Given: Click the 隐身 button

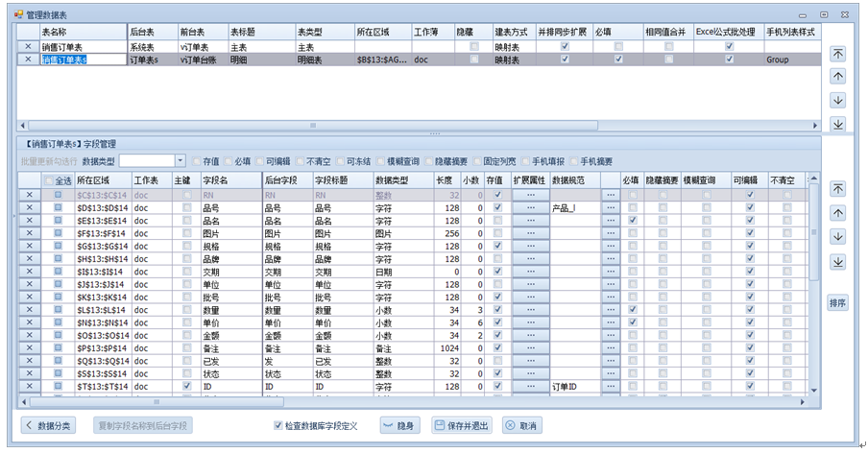Looking at the screenshot, I should pyautogui.click(x=399, y=425).
